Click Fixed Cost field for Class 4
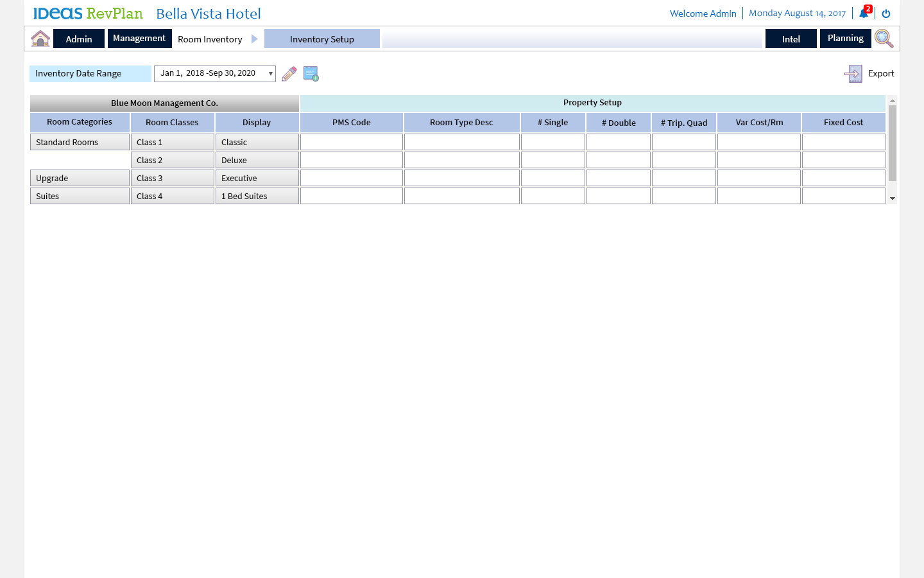 pos(843,196)
